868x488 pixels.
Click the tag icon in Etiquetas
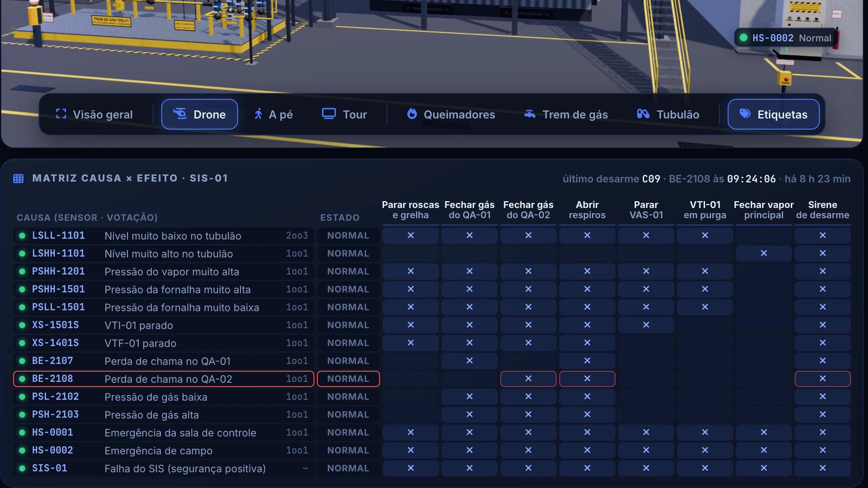click(745, 114)
